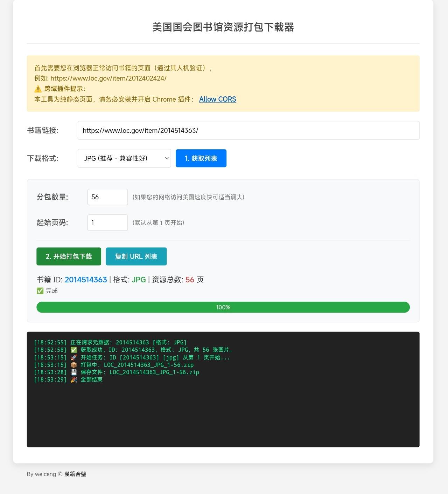Click the 复制 URL 列表 button
The height and width of the screenshot is (494, 448).
pos(136,256)
